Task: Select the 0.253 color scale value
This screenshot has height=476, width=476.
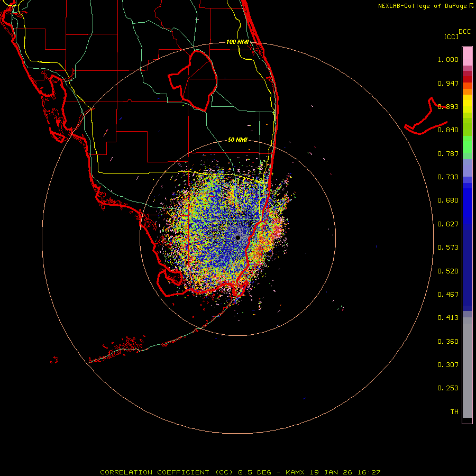Action: pos(448,388)
